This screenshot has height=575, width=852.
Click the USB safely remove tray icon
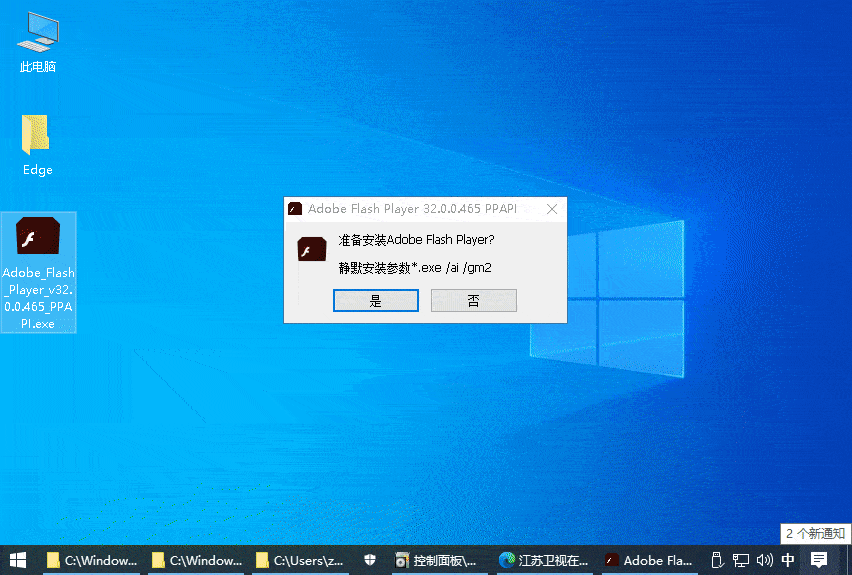pyautogui.click(x=717, y=560)
